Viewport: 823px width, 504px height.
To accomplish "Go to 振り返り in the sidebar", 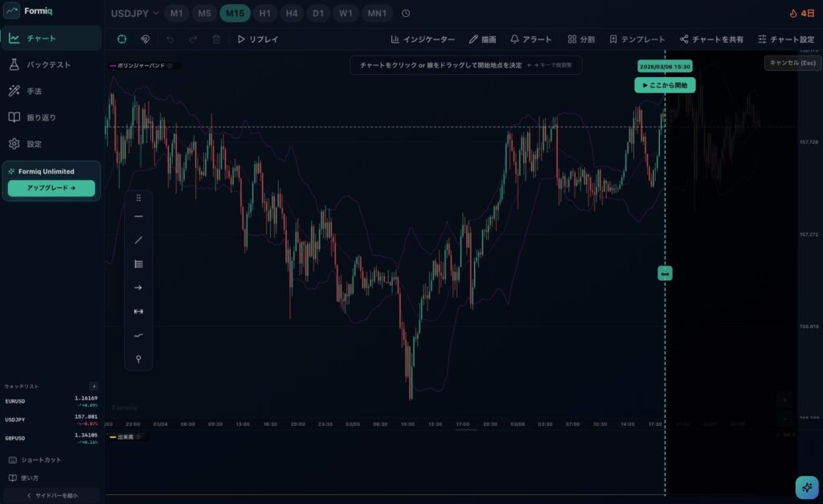I will [x=41, y=117].
